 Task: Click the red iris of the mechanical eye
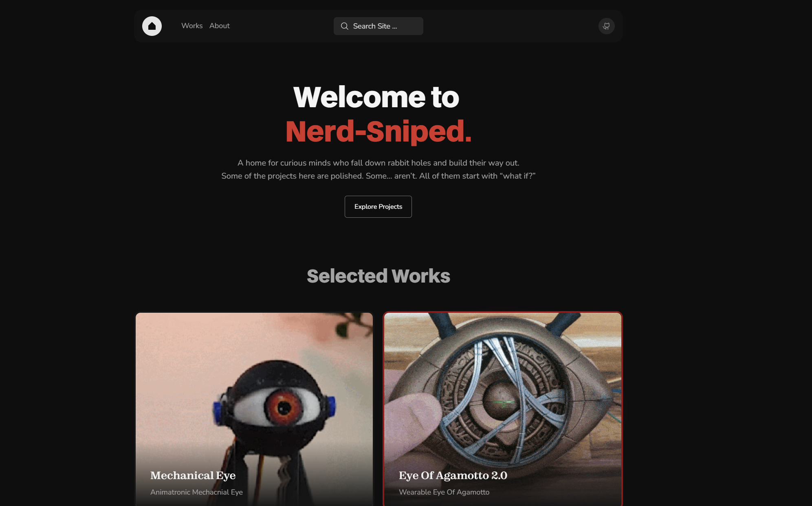[284, 407]
